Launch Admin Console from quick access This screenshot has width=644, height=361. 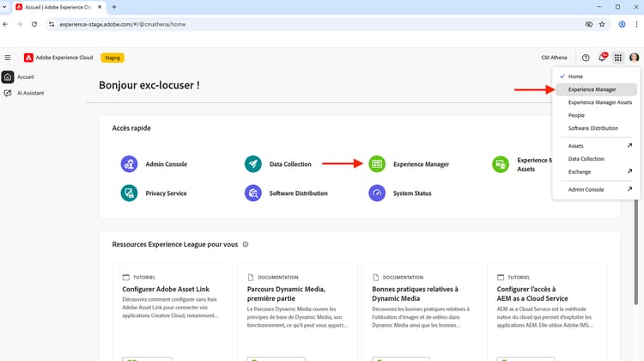coord(154,164)
